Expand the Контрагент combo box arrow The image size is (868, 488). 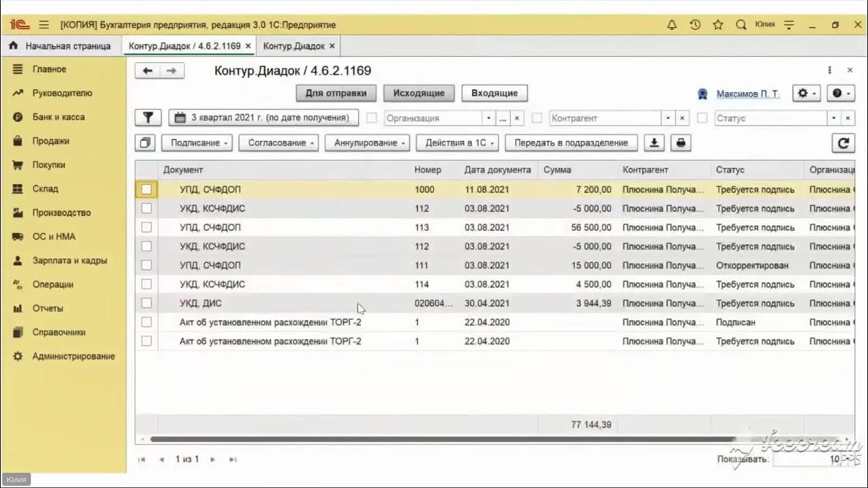(668, 118)
